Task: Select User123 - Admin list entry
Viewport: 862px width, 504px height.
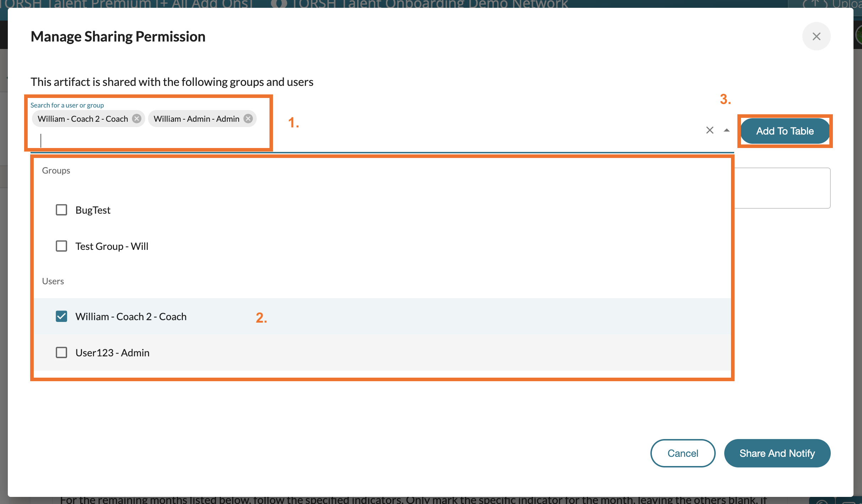Action: pyautogui.click(x=113, y=353)
